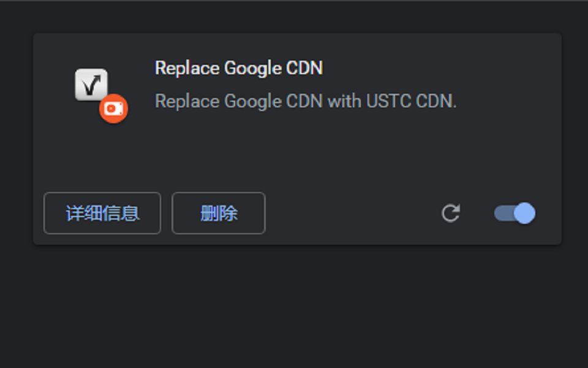Reload the Replace Google CDN extension

tap(451, 213)
